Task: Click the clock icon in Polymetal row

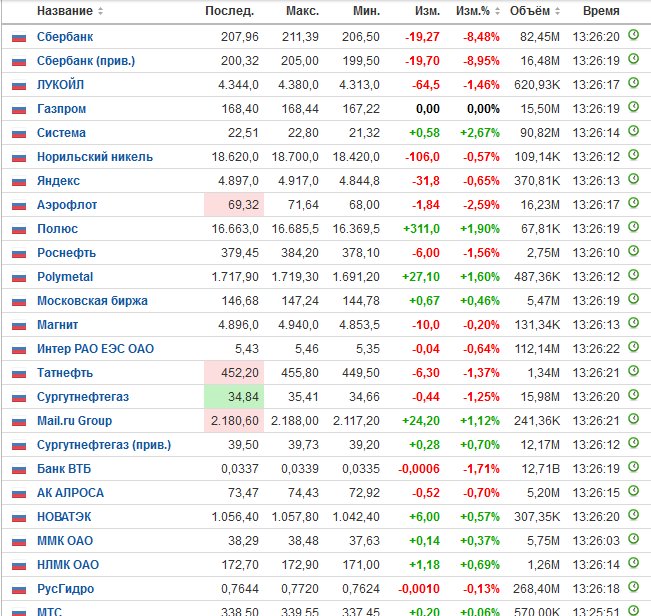Action: [x=633, y=274]
